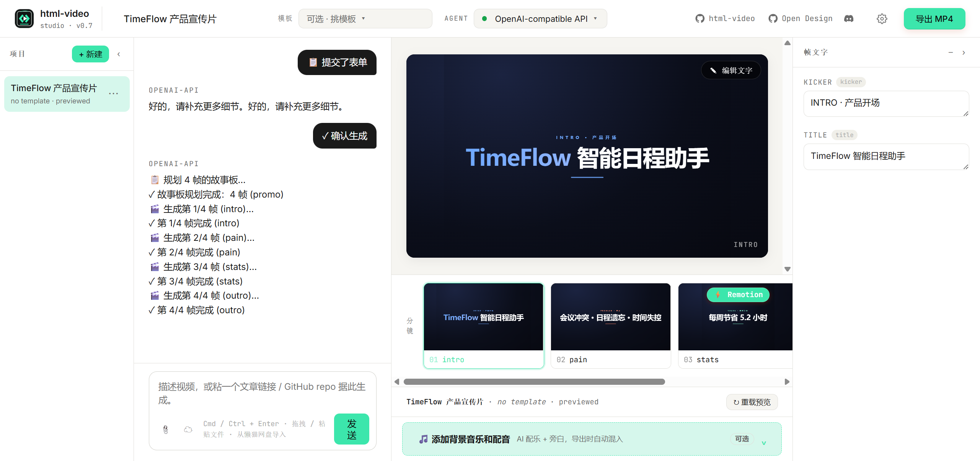Import from cloud drive with the cloud icon
The height and width of the screenshot is (461, 980).
tap(188, 429)
